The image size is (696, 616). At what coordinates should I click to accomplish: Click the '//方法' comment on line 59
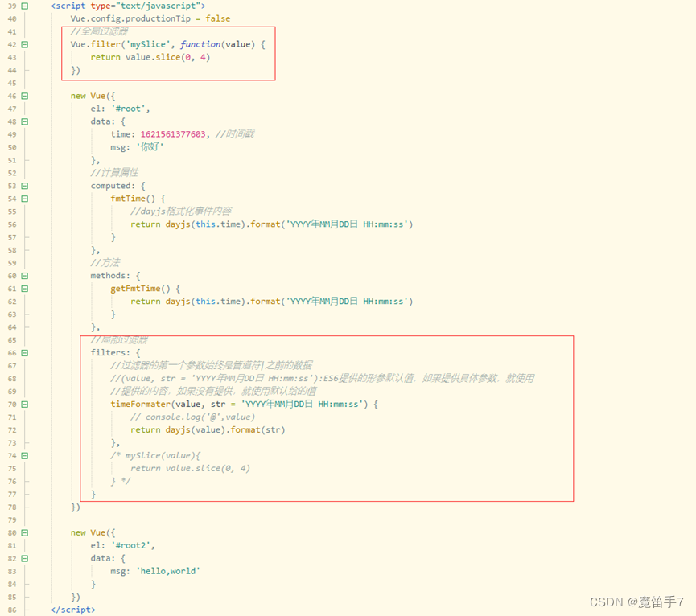(x=105, y=262)
